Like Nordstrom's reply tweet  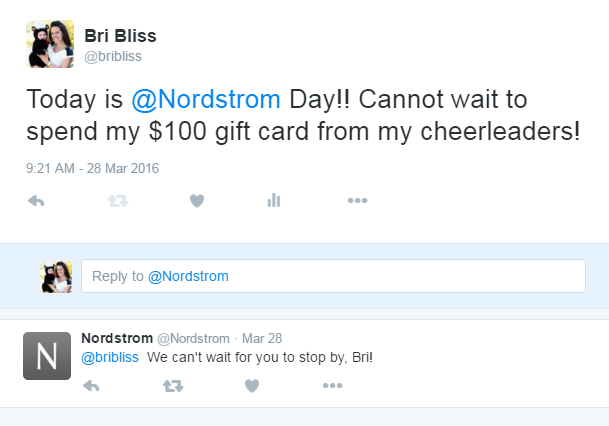coord(252,385)
